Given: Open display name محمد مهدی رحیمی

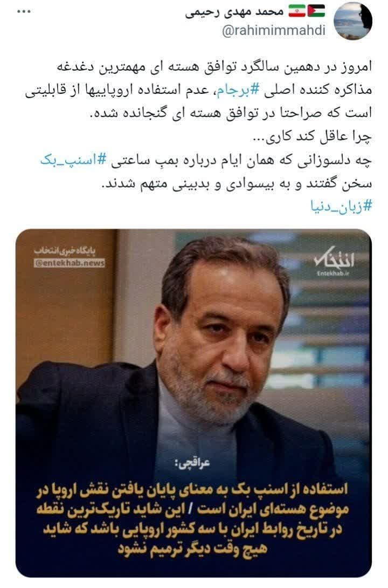Looking at the screenshot, I should [x=234, y=12].
